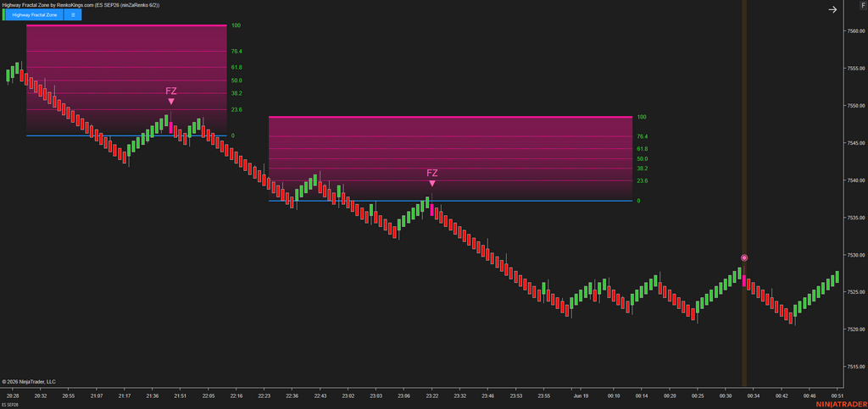Click the 22:16 time axis label
The image size is (868, 409).
pos(236,396)
